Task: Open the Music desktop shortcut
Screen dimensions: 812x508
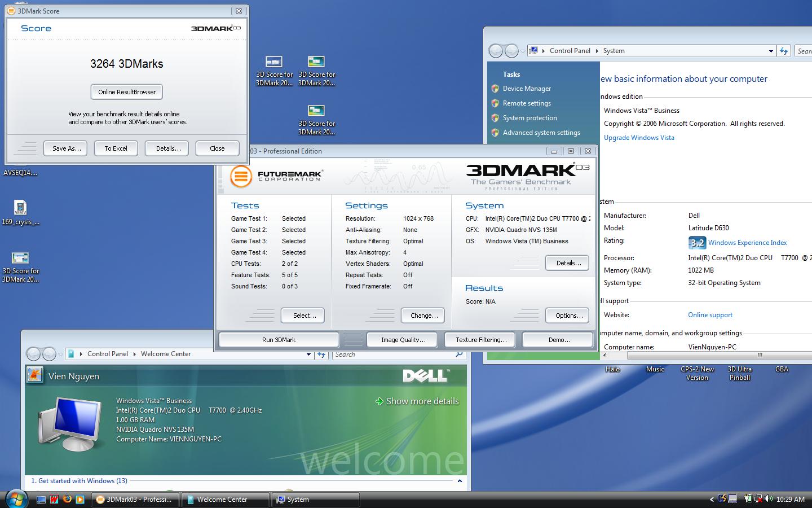Action: tap(655, 369)
